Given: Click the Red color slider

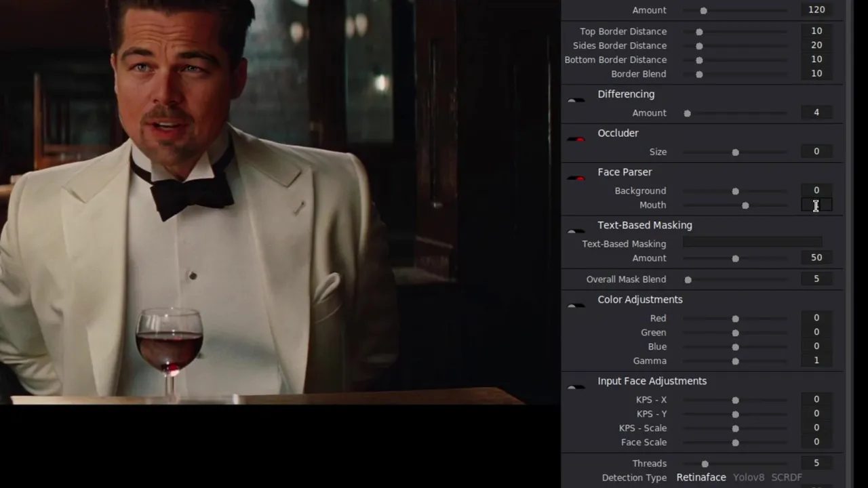Looking at the screenshot, I should (735, 319).
